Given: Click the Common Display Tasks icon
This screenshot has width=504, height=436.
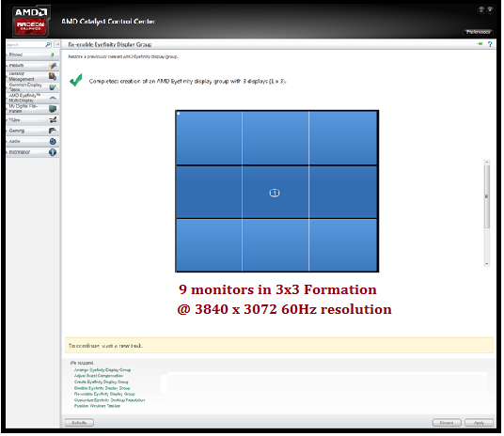Looking at the screenshot, I should click(x=53, y=87).
